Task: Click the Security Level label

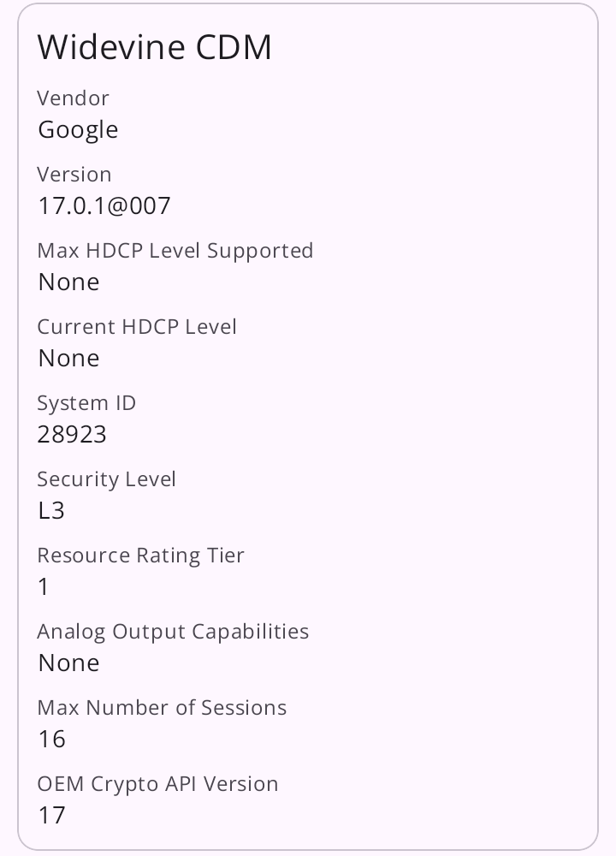Action: tap(106, 479)
